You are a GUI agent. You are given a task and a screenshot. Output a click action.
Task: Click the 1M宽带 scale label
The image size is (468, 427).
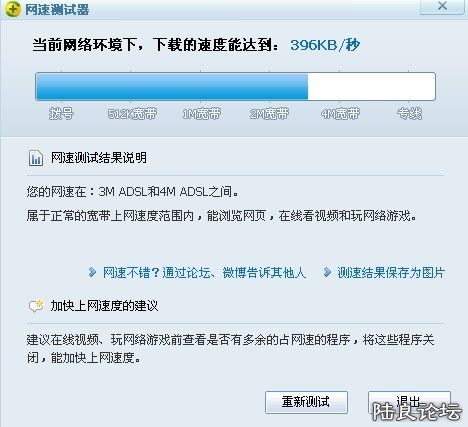click(202, 114)
